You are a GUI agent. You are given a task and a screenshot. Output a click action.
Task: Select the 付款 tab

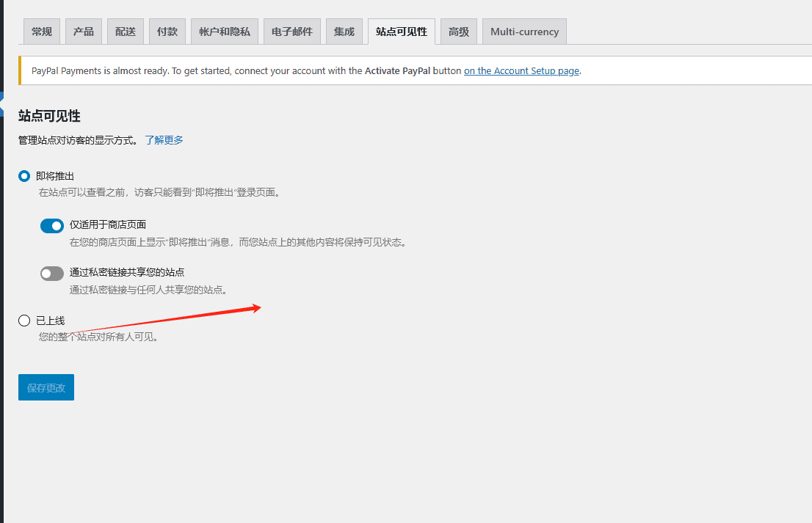[167, 32]
